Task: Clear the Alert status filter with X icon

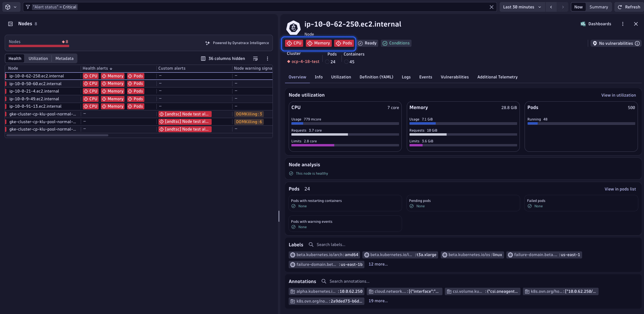Action: 491,7
